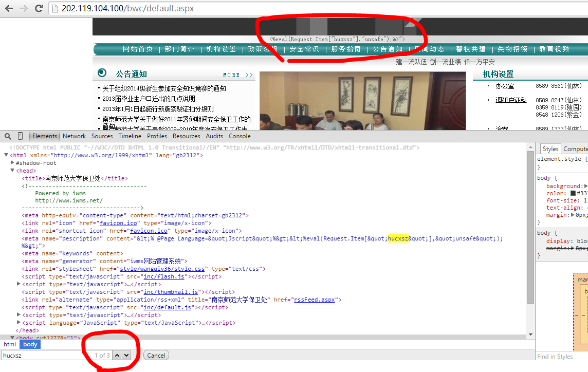Open the Computed sidebar tab
Screen dimensions: 588x372
tap(575, 149)
